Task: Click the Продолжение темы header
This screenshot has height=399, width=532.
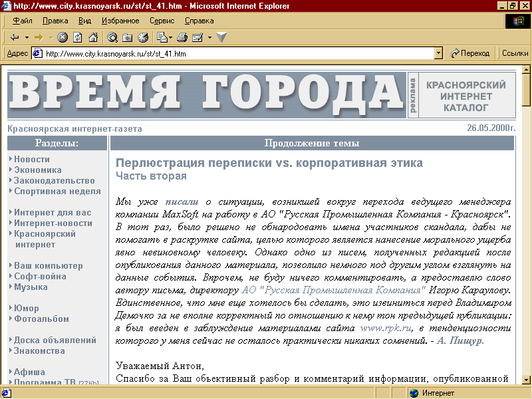Action: (312, 143)
